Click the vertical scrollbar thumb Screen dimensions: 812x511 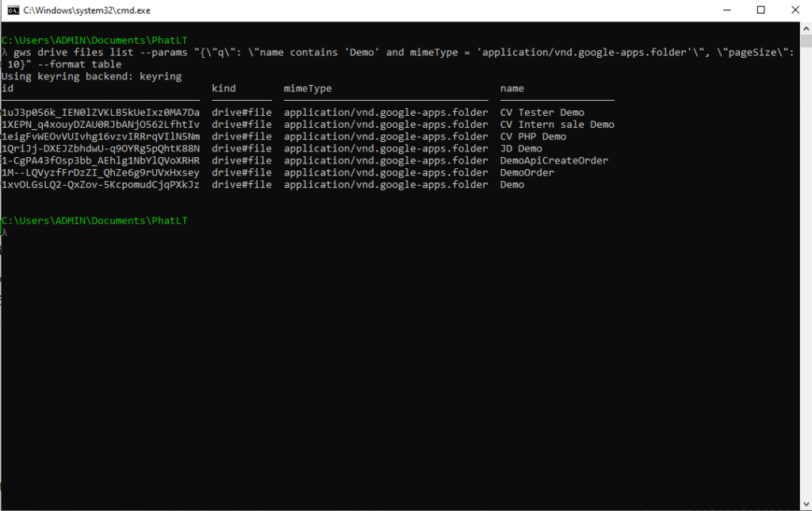click(x=805, y=42)
